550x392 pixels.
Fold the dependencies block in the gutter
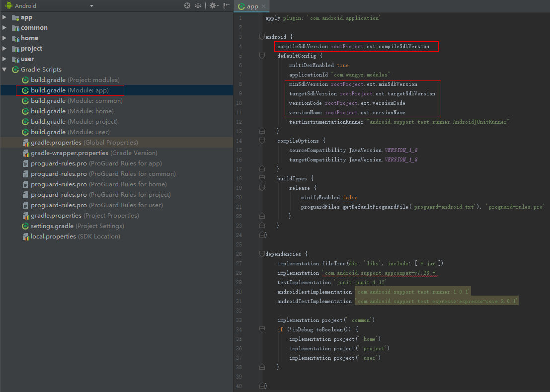[x=262, y=254]
